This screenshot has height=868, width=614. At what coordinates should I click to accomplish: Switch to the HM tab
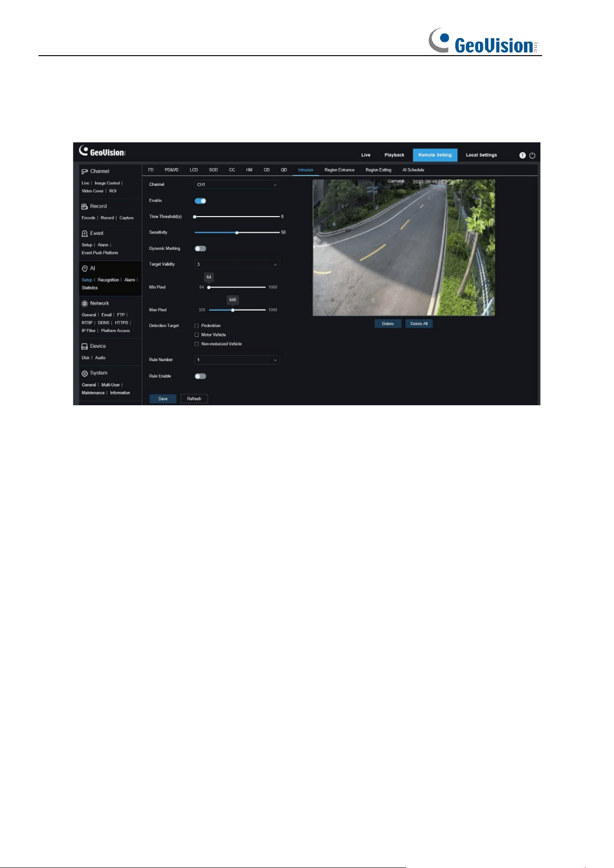click(249, 170)
